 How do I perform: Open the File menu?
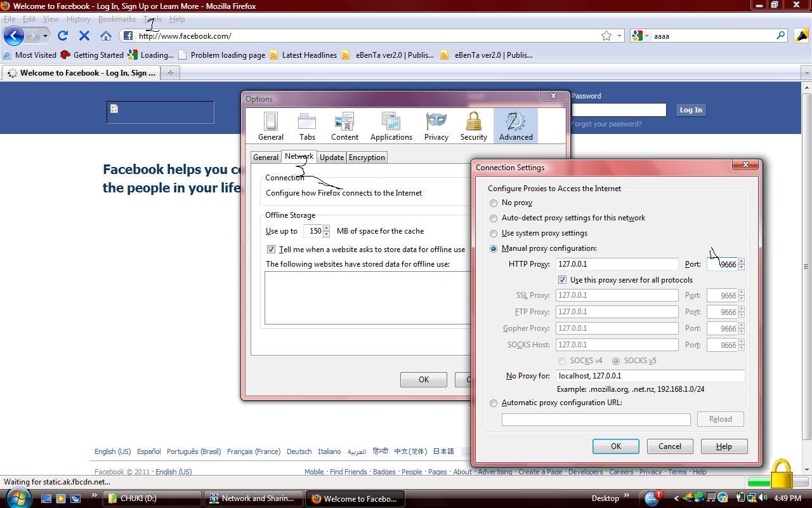pos(10,19)
